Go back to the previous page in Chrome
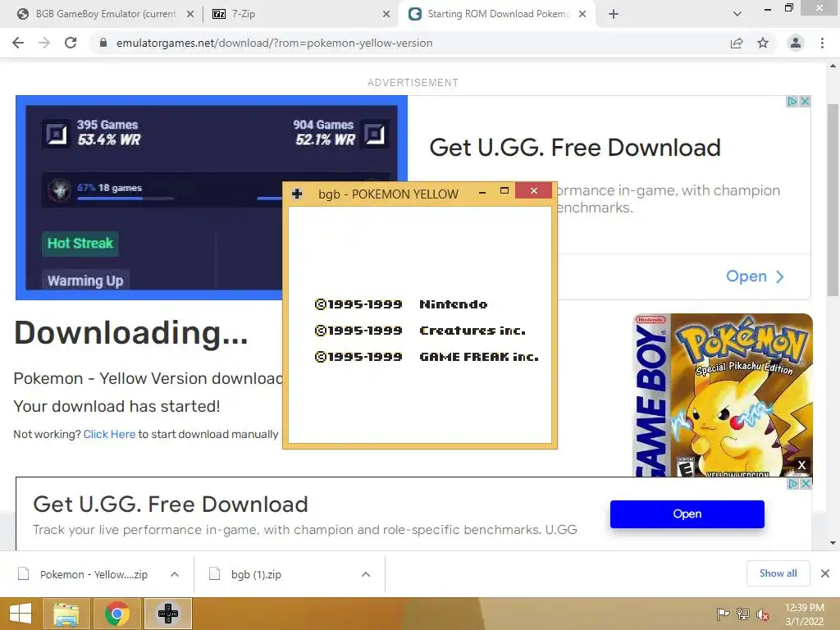This screenshot has height=630, width=840. click(18, 43)
